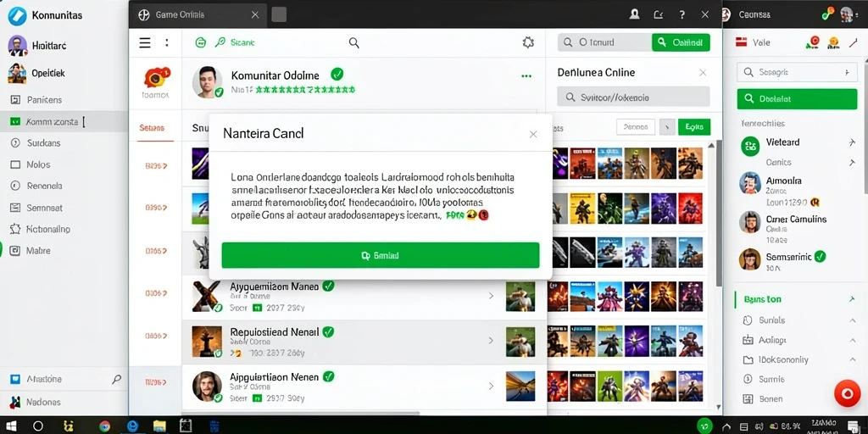Click the user profile icon in title bar

635,15
